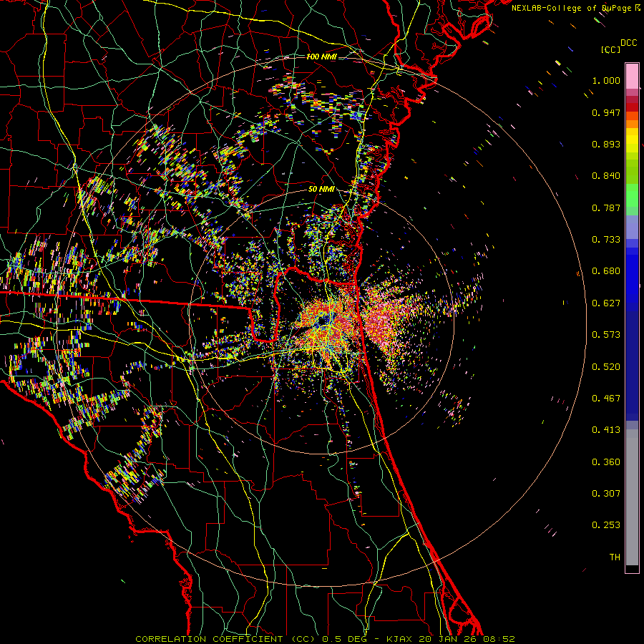Click the 0.947 scale value
The height and width of the screenshot is (644, 644).
(606, 112)
